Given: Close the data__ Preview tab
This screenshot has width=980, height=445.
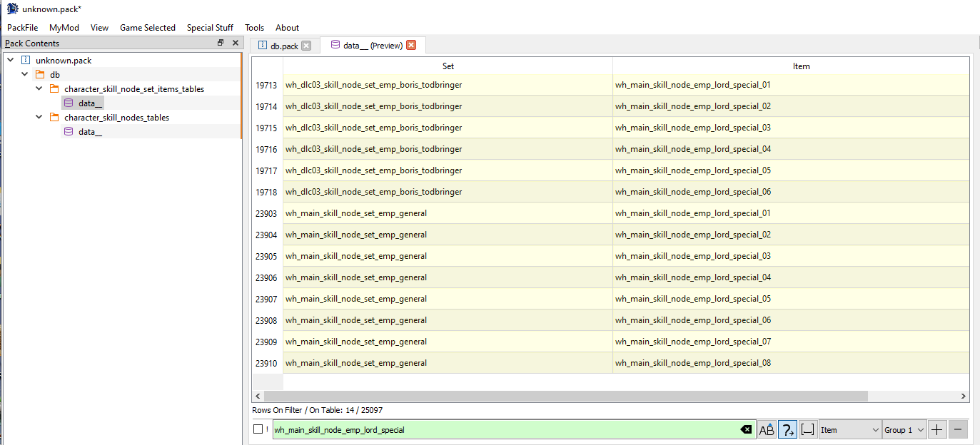Looking at the screenshot, I should [411, 46].
